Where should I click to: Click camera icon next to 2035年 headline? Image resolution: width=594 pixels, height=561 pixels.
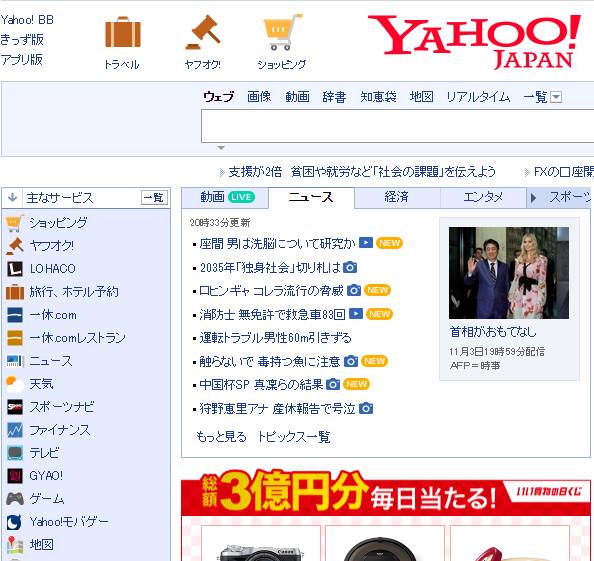coord(350,267)
